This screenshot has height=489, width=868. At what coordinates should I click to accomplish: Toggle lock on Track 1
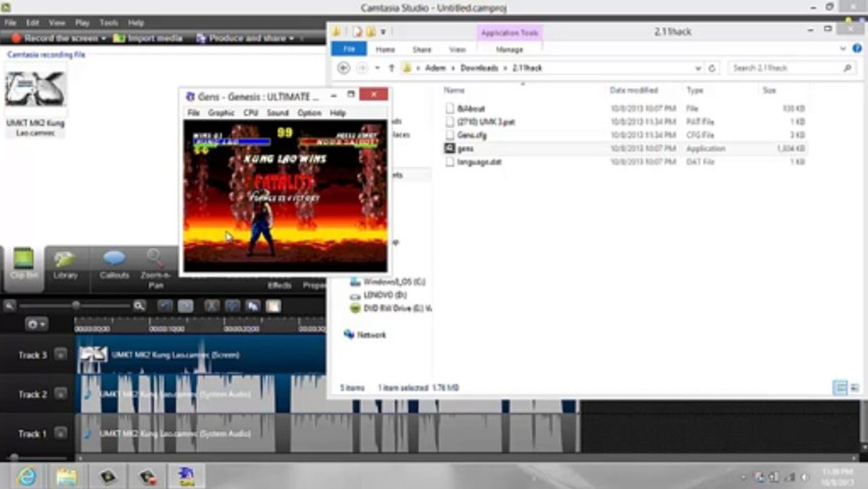[x=60, y=433]
